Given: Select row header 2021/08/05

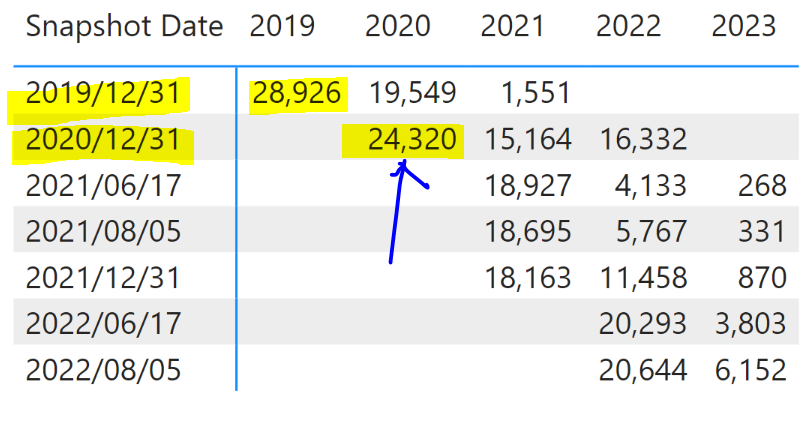Looking at the screenshot, I should pyautogui.click(x=103, y=231).
